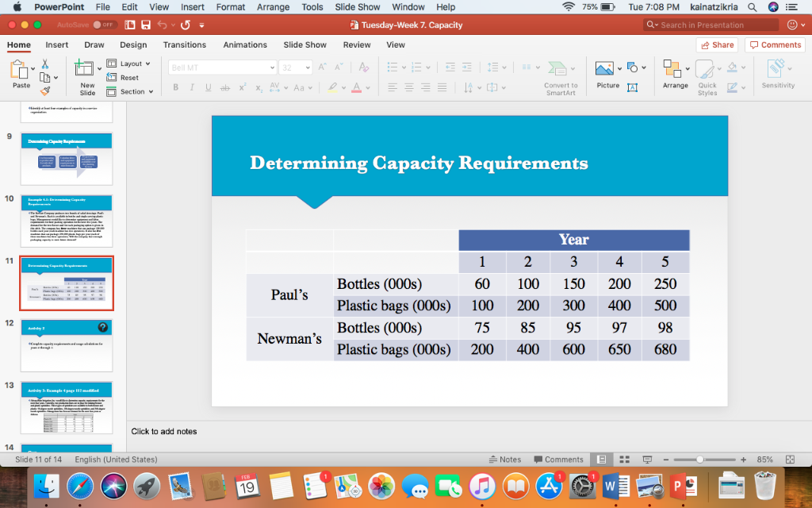
Task: Toggle italic formatting
Action: click(x=192, y=87)
